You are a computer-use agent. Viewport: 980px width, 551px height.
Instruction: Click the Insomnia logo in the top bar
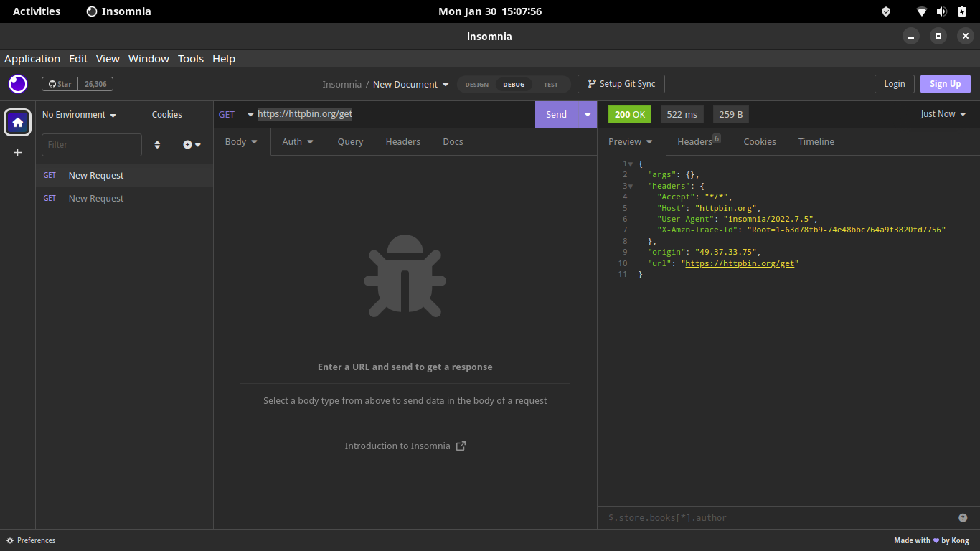click(x=17, y=84)
